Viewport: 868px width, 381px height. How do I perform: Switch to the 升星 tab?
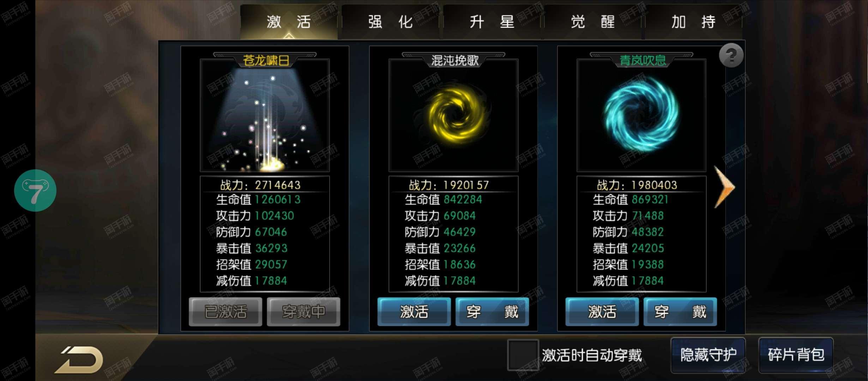tap(492, 22)
